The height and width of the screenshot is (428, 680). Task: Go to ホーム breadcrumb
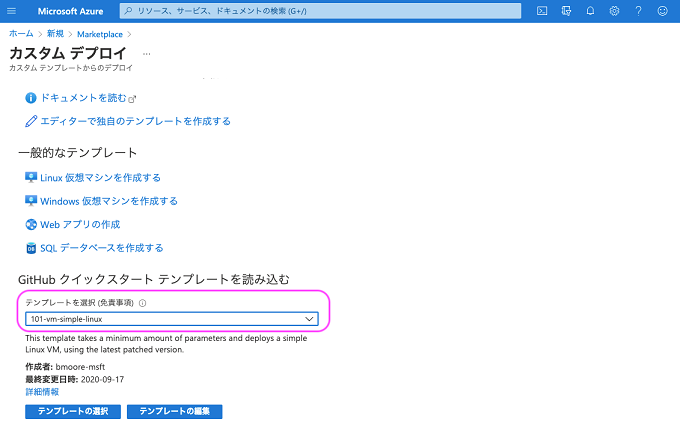click(21, 34)
